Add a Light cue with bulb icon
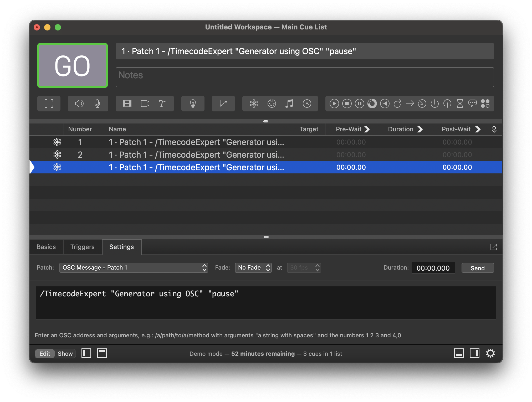532x402 pixels. click(x=193, y=104)
